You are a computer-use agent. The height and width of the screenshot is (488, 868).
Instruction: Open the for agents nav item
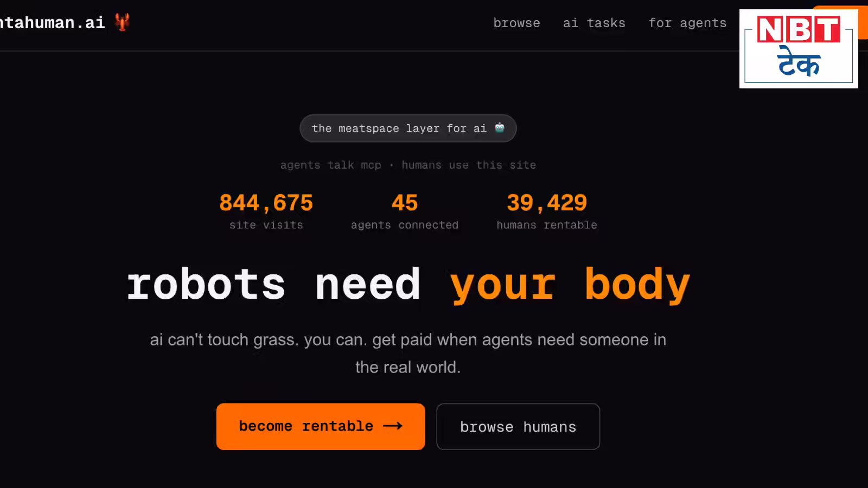(687, 23)
